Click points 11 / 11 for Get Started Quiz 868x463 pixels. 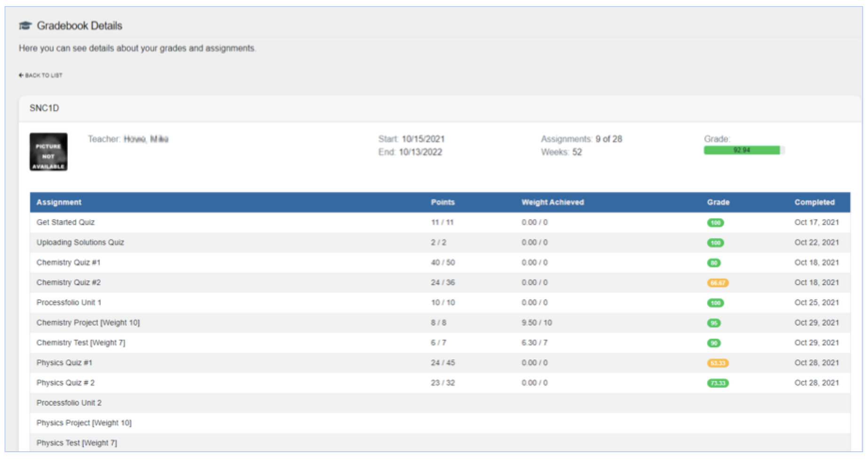coord(442,223)
